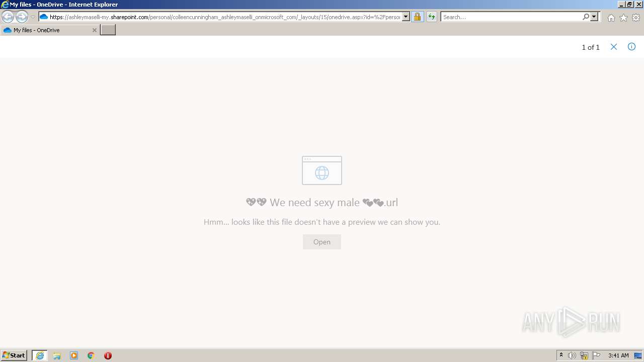Click the web file placeholder icon

coord(322,170)
